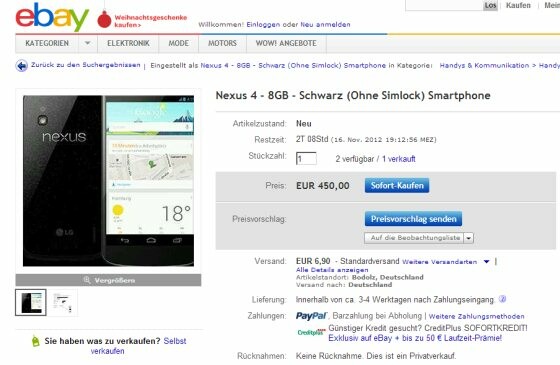
Task: Open the MOTORS tab
Action: click(222, 43)
